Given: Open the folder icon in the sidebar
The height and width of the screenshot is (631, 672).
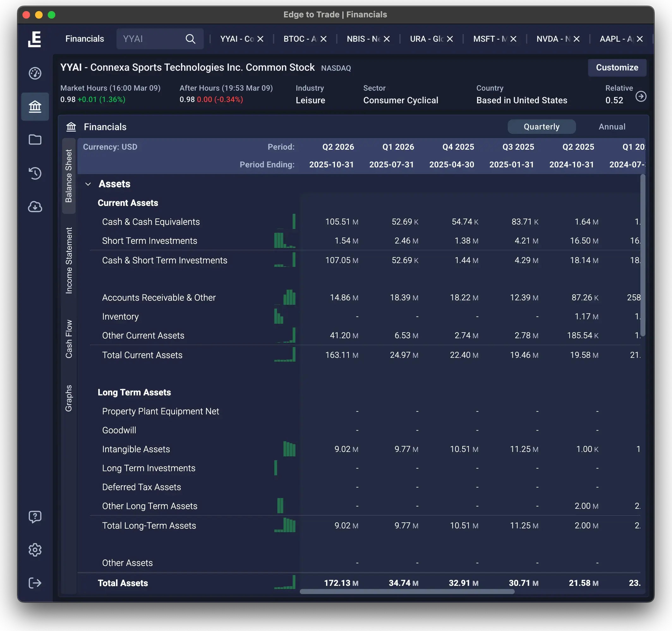Looking at the screenshot, I should pos(35,140).
